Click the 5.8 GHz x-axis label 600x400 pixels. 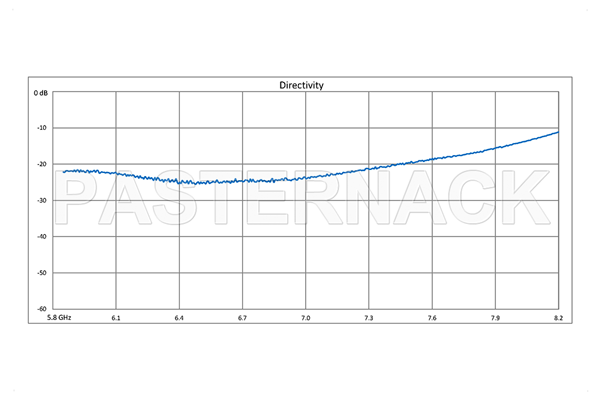(57, 317)
